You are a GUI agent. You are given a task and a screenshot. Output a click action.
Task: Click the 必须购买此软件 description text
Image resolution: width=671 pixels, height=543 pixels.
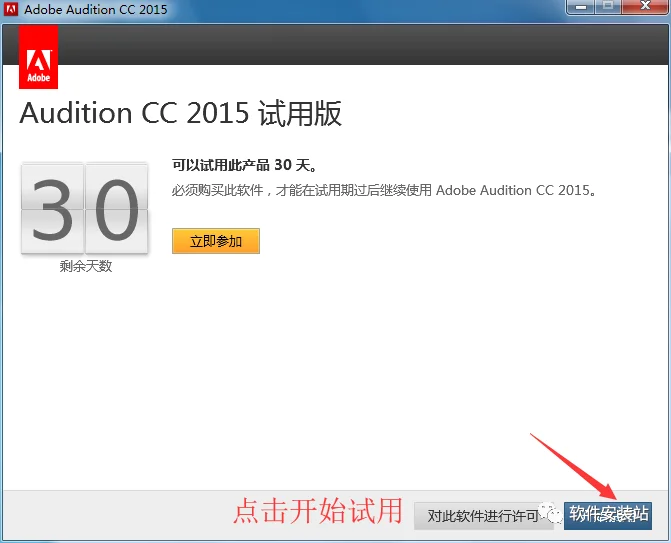tap(384, 190)
